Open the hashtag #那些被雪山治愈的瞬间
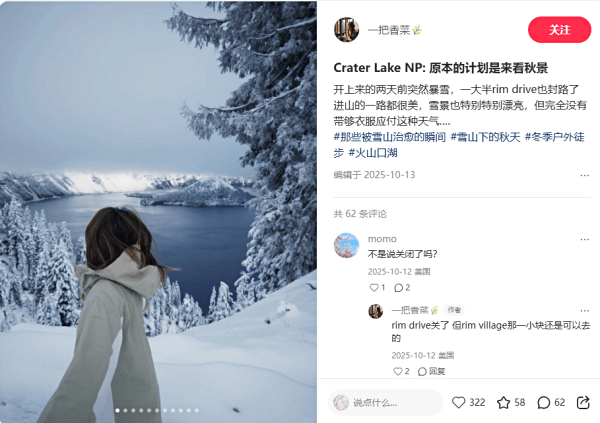 390,137
